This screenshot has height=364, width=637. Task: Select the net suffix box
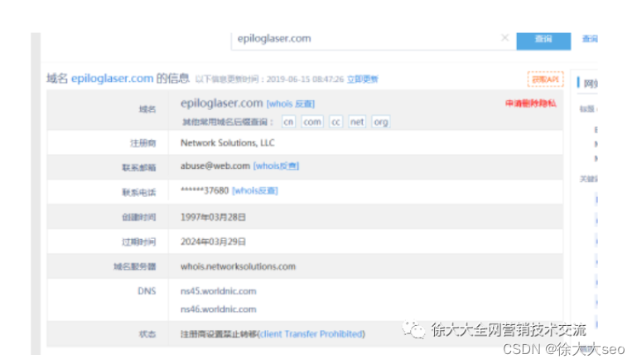point(357,122)
